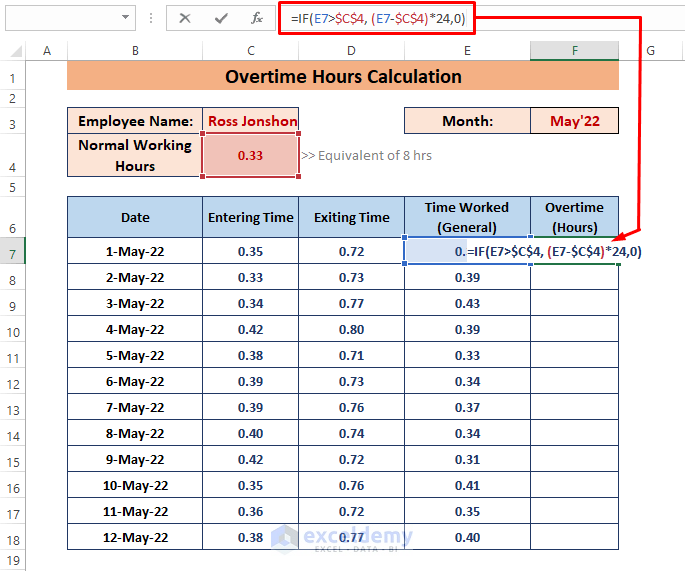Select the 2-May-22 date cell
The height and width of the screenshot is (571, 685).
click(135, 277)
